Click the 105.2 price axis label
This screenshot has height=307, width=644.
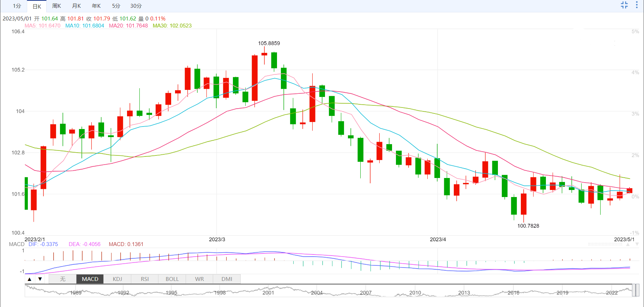pos(18,70)
